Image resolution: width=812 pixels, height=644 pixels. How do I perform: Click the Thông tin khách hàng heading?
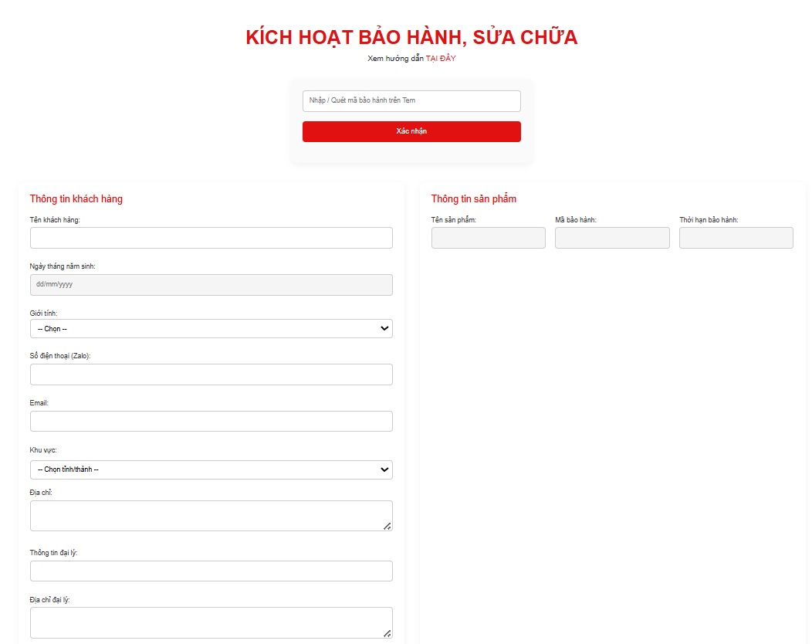pyautogui.click(x=76, y=199)
